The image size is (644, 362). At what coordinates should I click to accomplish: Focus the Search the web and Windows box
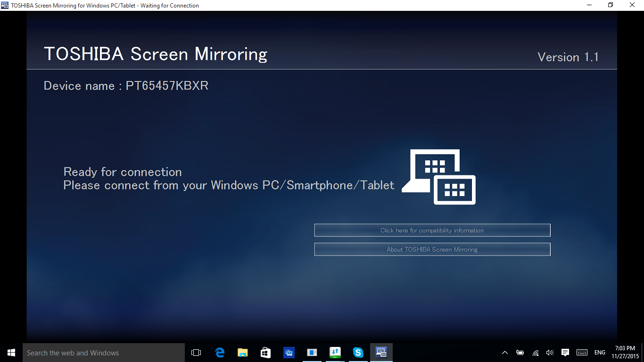tap(104, 353)
